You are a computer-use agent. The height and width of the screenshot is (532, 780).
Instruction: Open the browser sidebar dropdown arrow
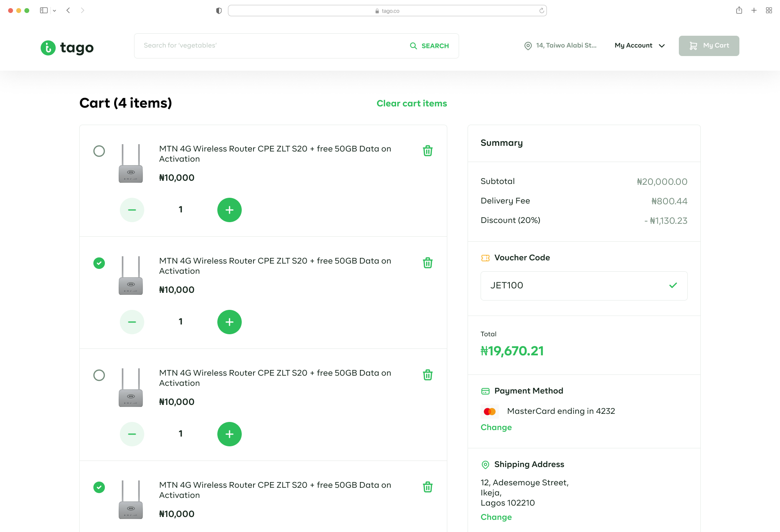(55, 10)
